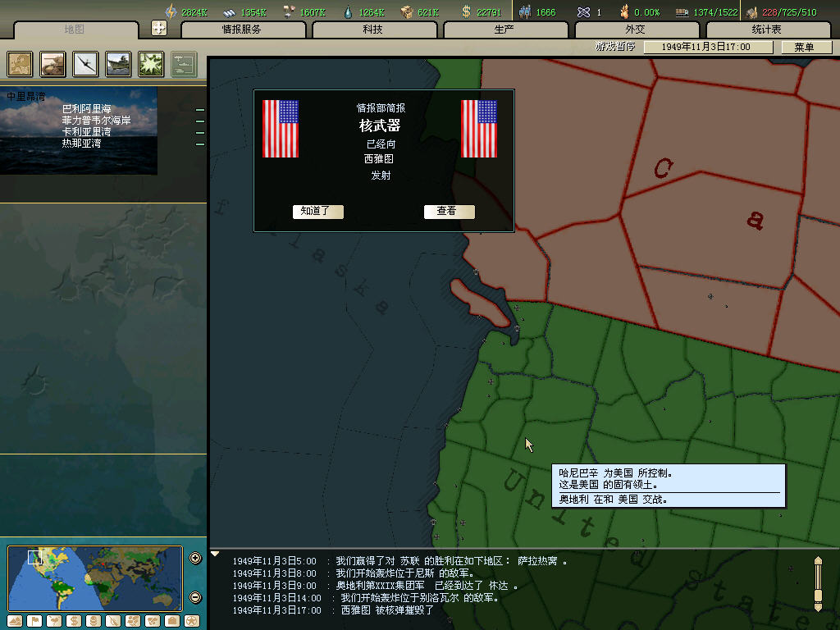Click log entry 奥地利第XXIX集团军 已经到达了 休达
Image resolution: width=840 pixels, height=630 pixels.
point(375,586)
